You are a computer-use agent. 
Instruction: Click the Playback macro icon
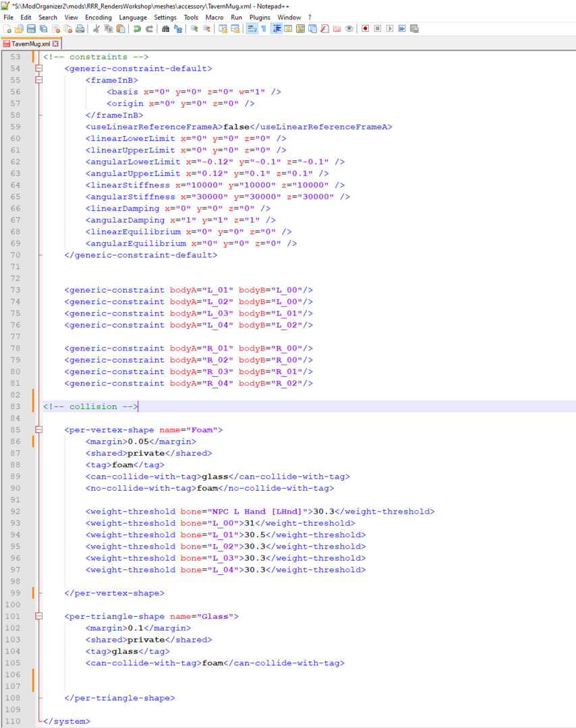coord(390,29)
